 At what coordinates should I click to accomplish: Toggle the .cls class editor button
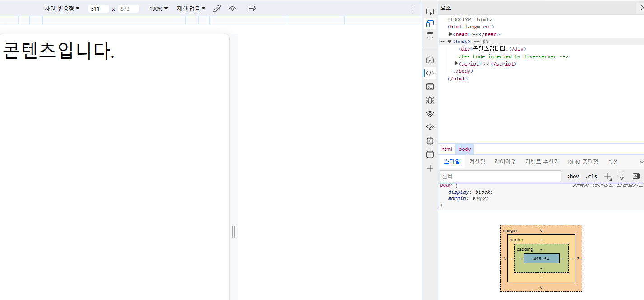[591, 176]
